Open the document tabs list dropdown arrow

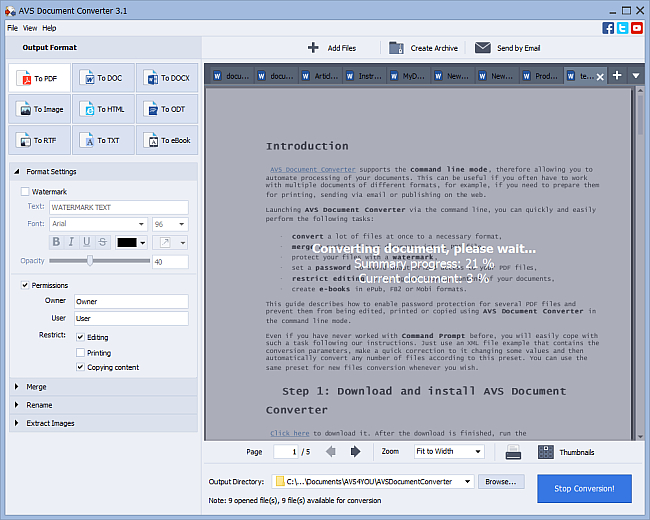(635, 75)
